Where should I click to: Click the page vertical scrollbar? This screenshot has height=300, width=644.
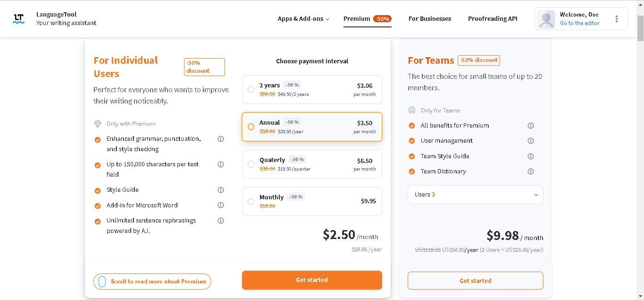tap(640, 142)
